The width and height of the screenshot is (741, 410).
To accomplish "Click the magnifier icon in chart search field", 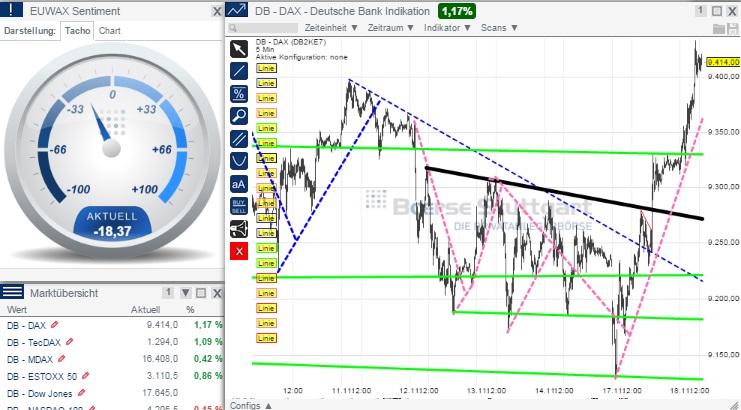I will 233,28.
